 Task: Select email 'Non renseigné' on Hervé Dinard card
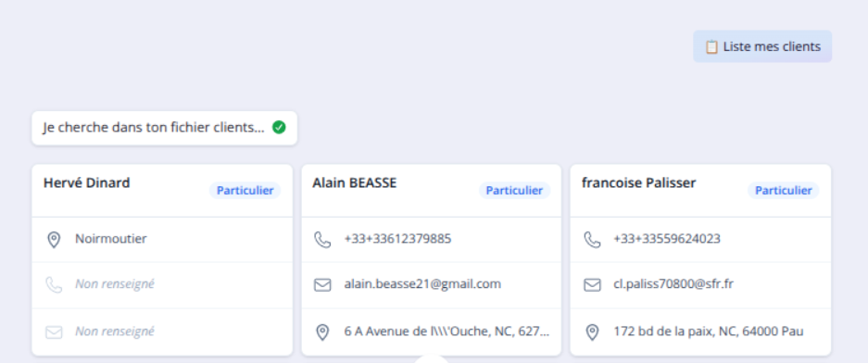pyautogui.click(x=115, y=332)
